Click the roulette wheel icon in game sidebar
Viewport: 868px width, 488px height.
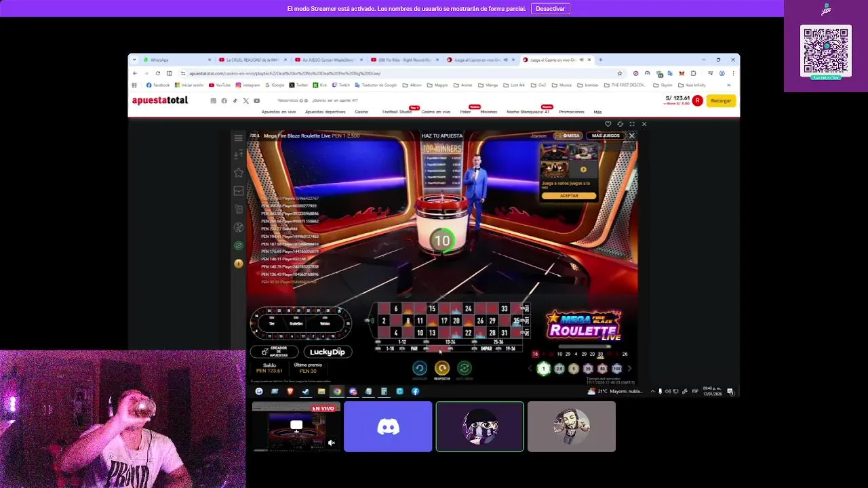tap(238, 228)
